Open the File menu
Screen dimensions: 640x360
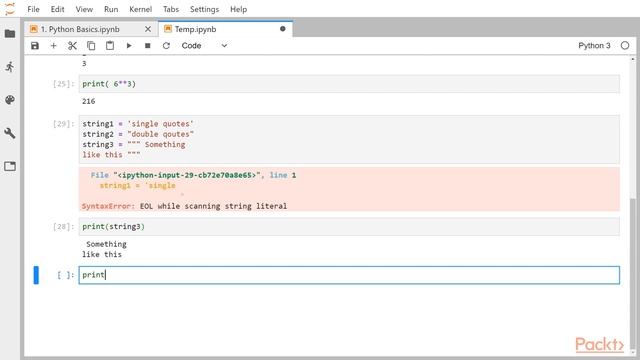click(33, 9)
